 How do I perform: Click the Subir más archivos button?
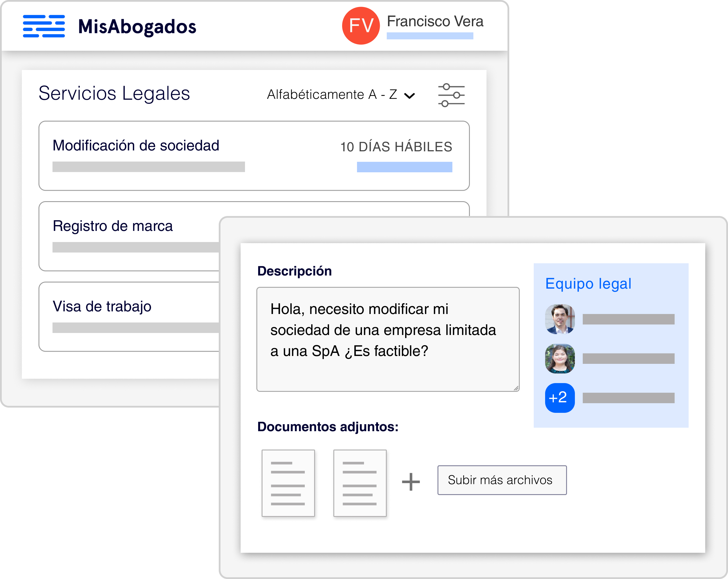point(502,480)
